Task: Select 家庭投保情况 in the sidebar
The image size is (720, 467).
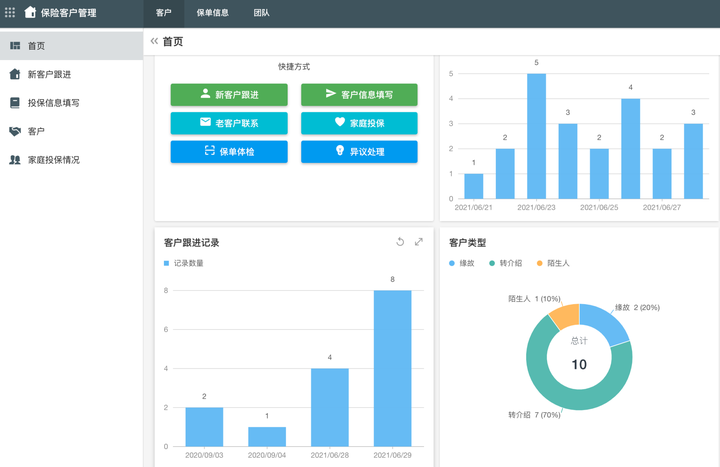Action: (x=71, y=159)
